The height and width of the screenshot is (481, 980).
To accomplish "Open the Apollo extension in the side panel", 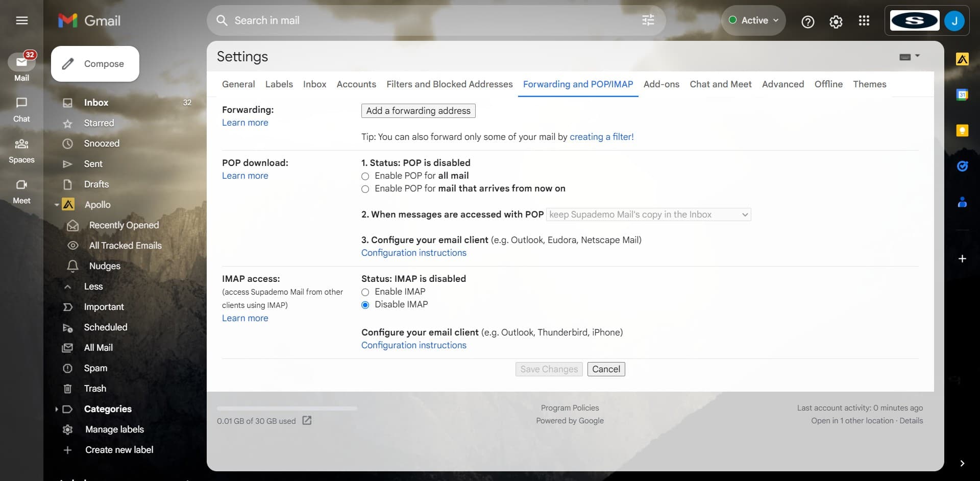I will [963, 59].
